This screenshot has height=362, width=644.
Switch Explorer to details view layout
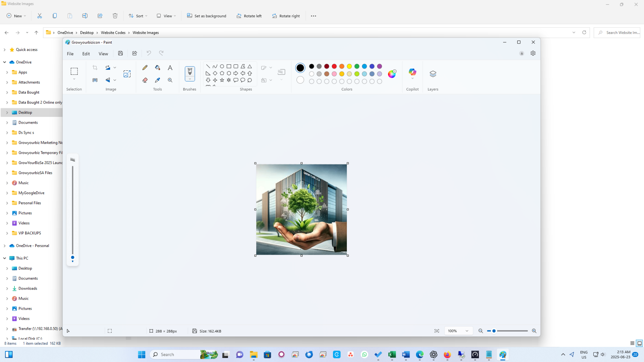click(632, 343)
